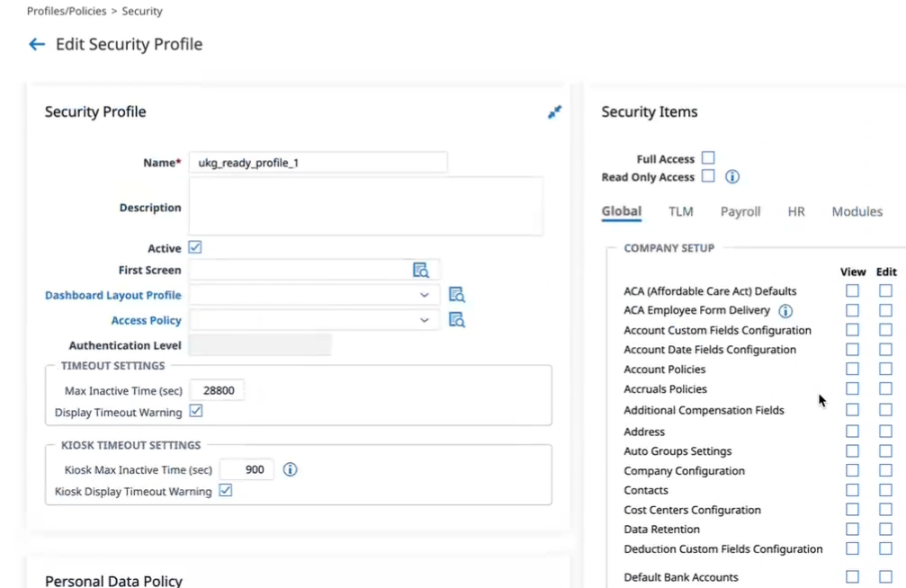
Task: Check Edit for Account Policies
Action: tap(886, 369)
